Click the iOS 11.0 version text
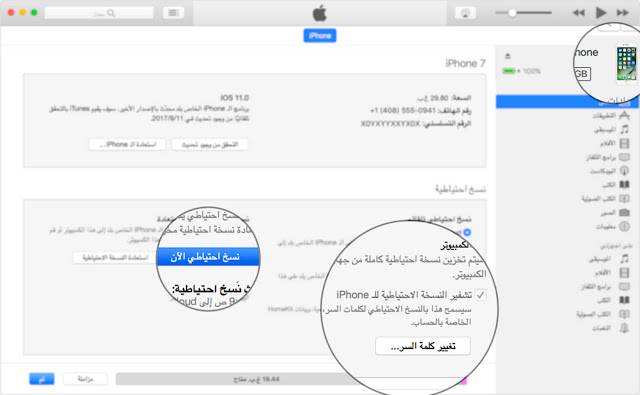 [x=234, y=98]
